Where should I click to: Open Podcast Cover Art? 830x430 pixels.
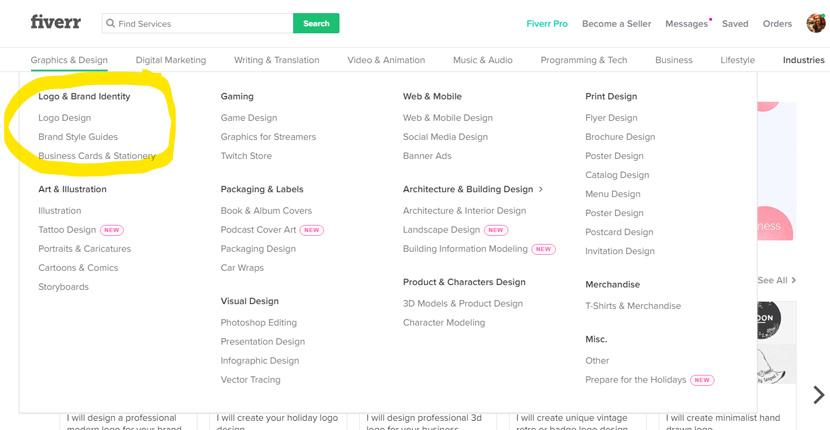258,230
